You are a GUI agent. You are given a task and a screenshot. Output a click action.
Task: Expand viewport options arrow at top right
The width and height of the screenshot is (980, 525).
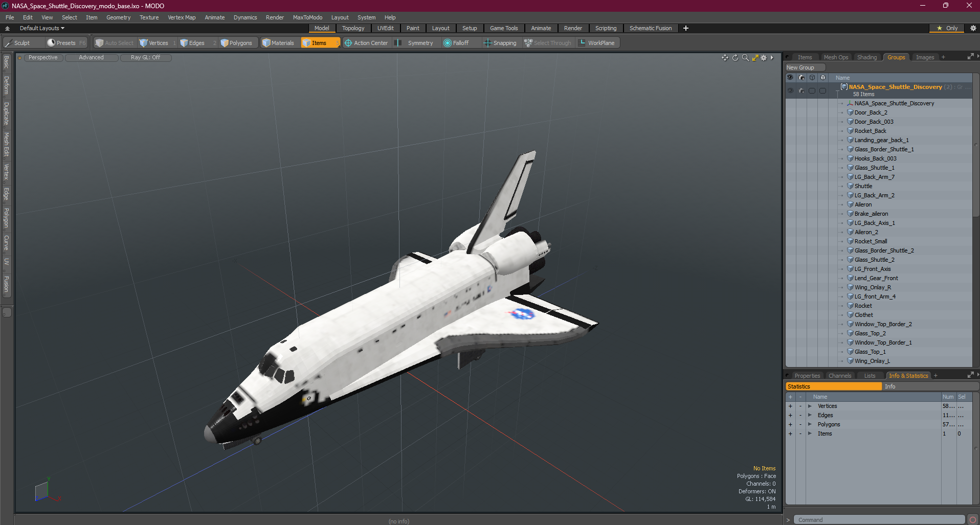pos(772,58)
